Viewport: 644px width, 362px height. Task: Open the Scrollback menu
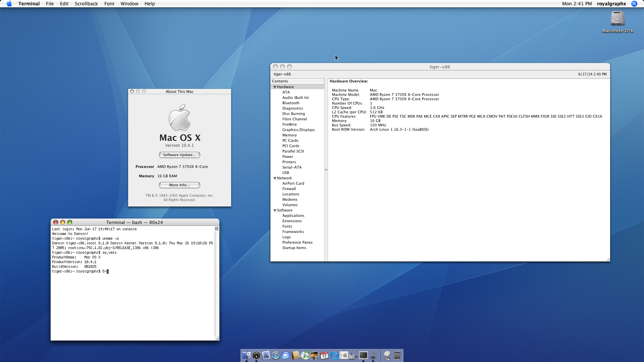(x=86, y=4)
